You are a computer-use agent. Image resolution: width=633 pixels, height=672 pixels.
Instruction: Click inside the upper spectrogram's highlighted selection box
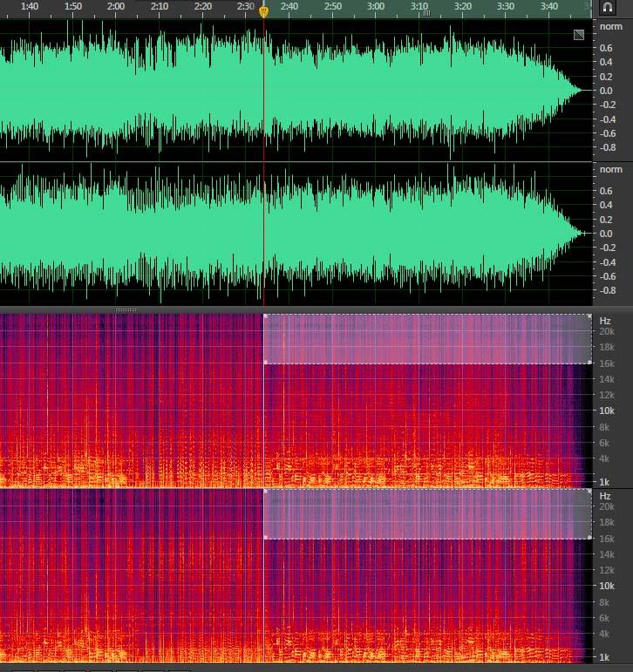(427, 339)
